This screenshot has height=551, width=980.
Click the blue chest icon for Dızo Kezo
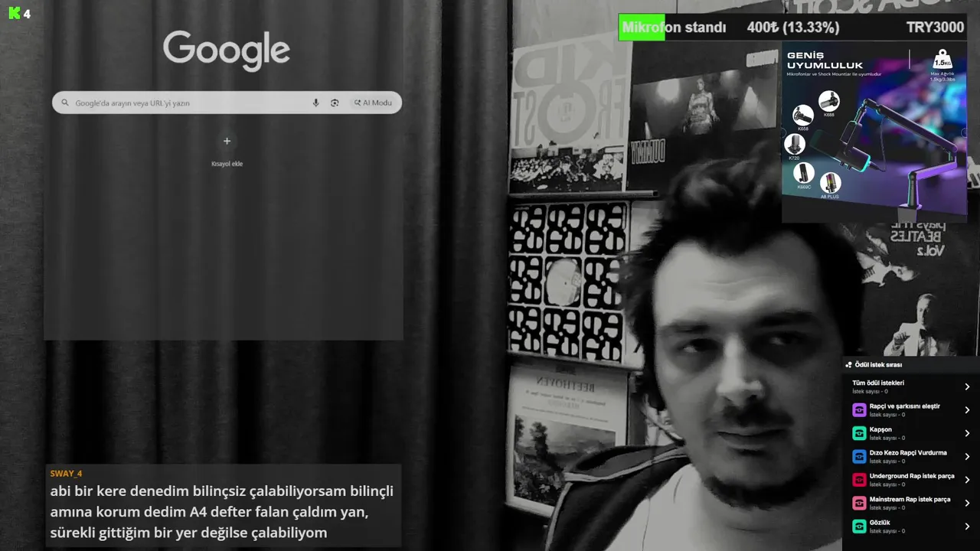pos(859,457)
